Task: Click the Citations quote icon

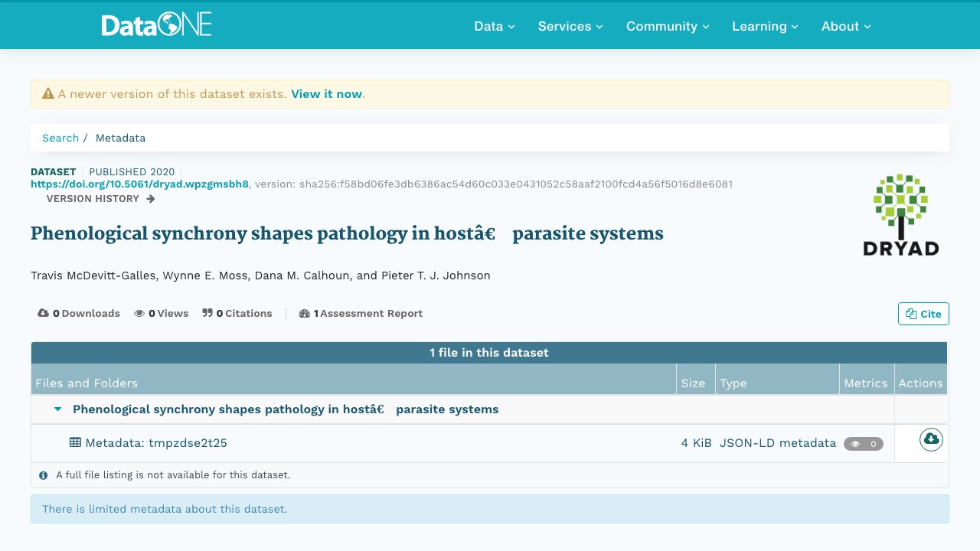Action: coord(207,313)
